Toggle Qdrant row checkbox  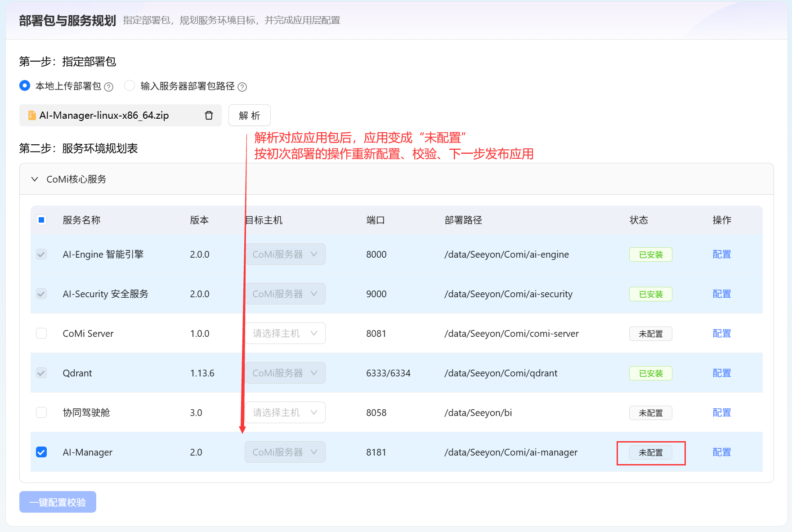tap(41, 373)
